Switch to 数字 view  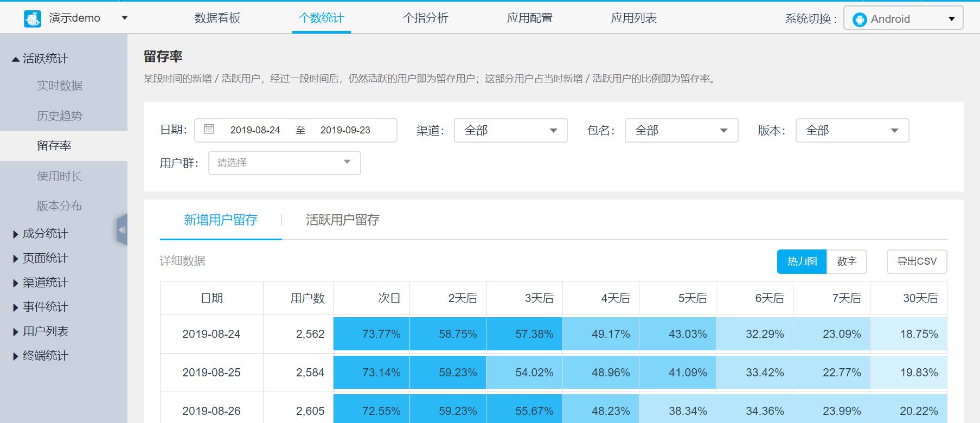[x=846, y=261]
